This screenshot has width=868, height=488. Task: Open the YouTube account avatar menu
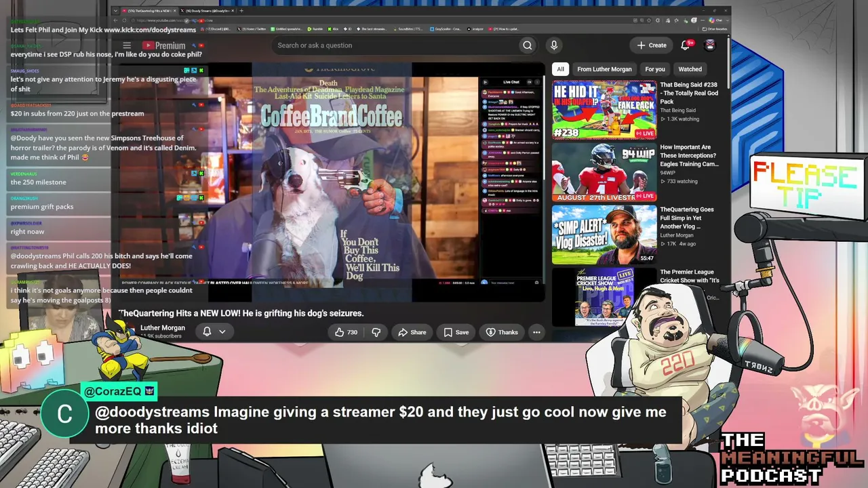pyautogui.click(x=710, y=45)
